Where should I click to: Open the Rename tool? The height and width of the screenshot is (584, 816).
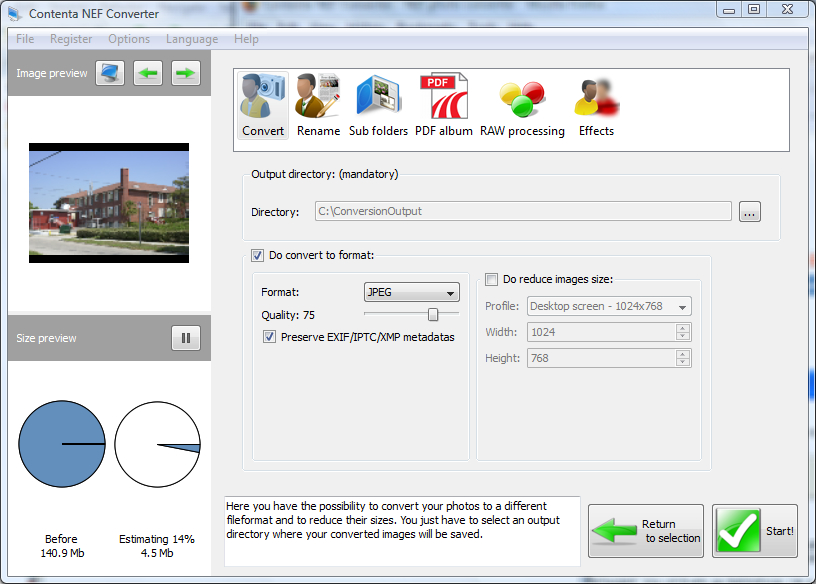318,106
